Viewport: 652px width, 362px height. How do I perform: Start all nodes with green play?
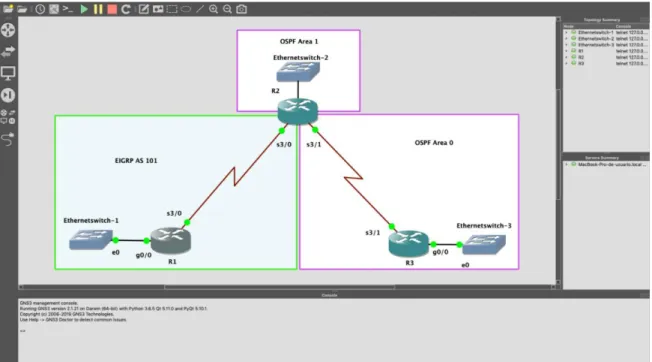tap(84, 9)
